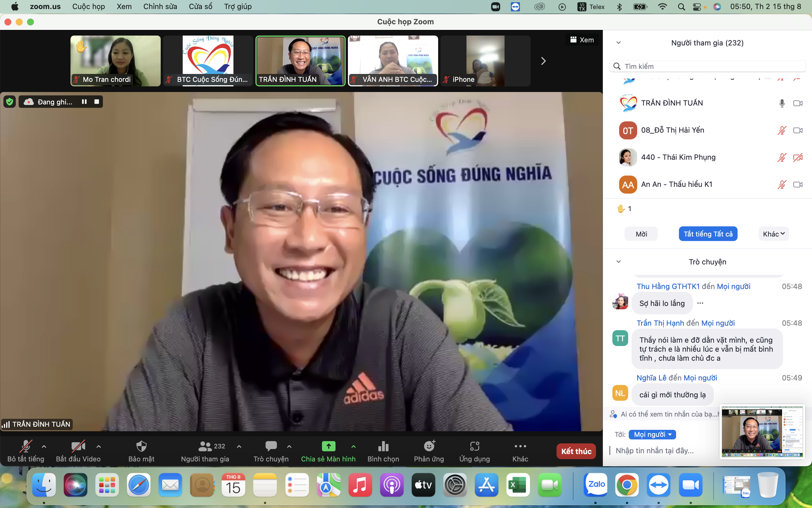Open the Mọi người recipient dropdown
Screen dimensions: 812x508
[x=652, y=434]
